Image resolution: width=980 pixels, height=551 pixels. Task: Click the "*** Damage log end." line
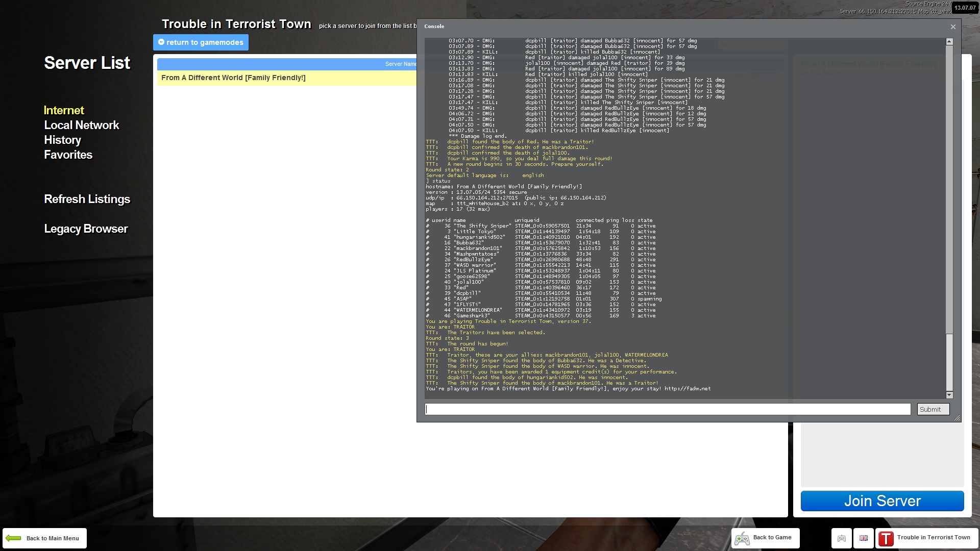pos(478,136)
